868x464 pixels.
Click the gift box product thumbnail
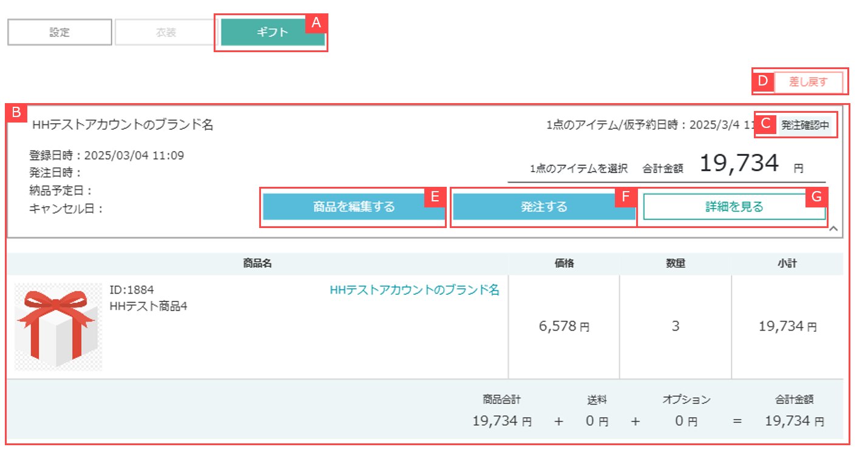click(x=58, y=326)
